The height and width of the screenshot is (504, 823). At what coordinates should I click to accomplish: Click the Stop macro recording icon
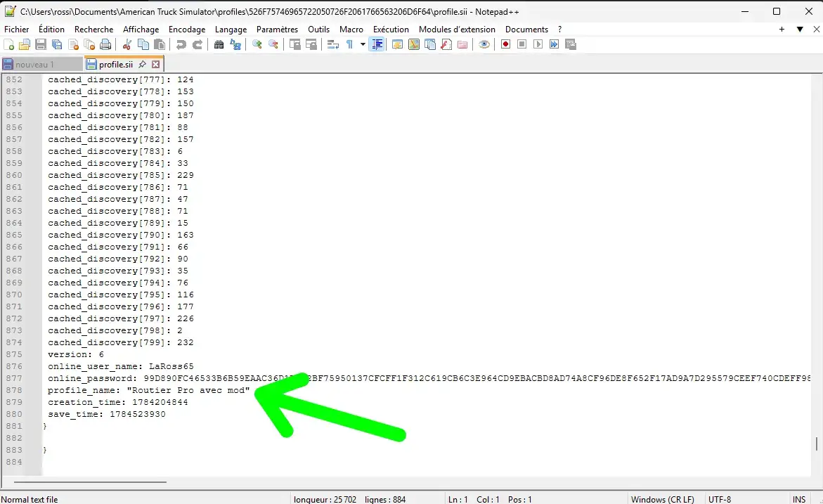521,44
